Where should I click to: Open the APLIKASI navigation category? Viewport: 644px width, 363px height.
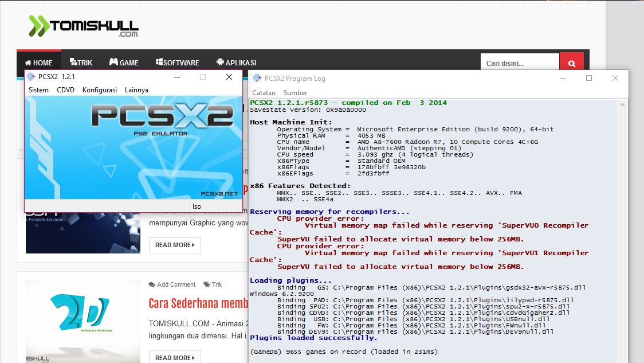point(236,63)
